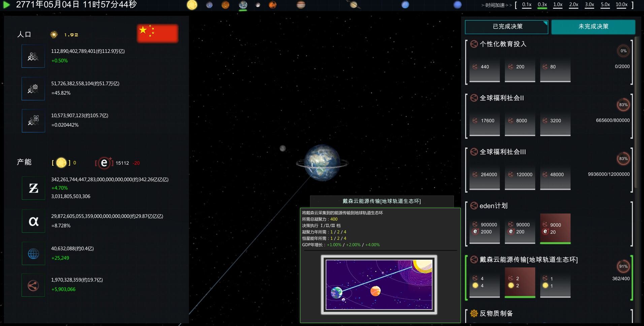
Task: Open the Sun from the planet navigation bar
Action: pos(192,5)
